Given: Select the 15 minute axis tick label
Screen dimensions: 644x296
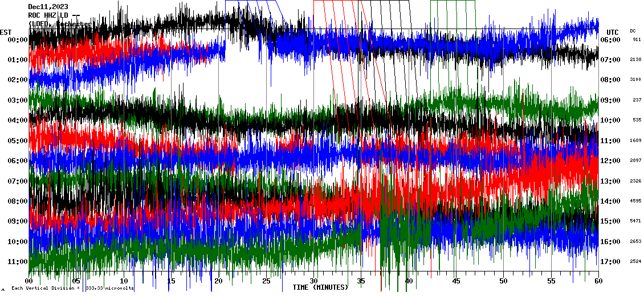Looking at the screenshot, I should 172,281.
